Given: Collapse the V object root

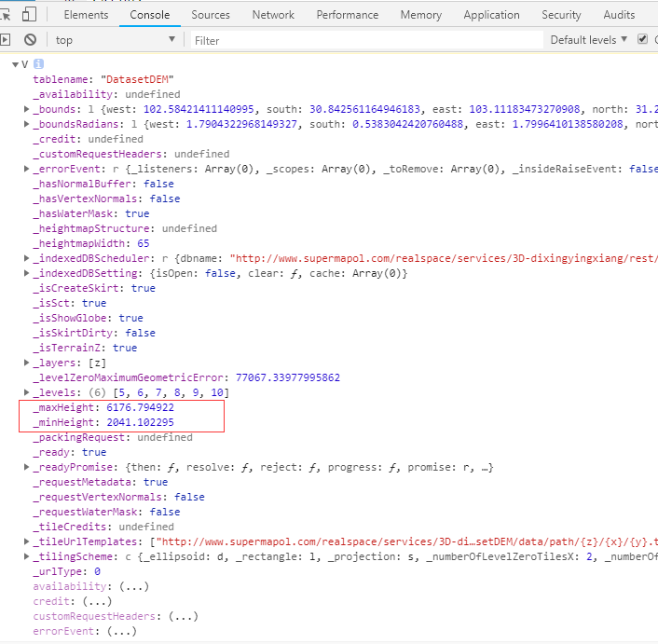Looking at the screenshot, I should (x=15, y=64).
